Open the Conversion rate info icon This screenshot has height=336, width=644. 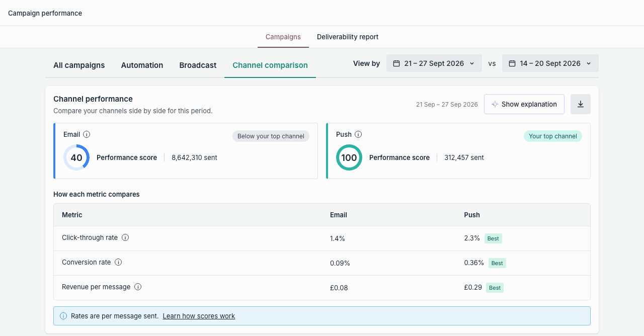[x=118, y=262]
